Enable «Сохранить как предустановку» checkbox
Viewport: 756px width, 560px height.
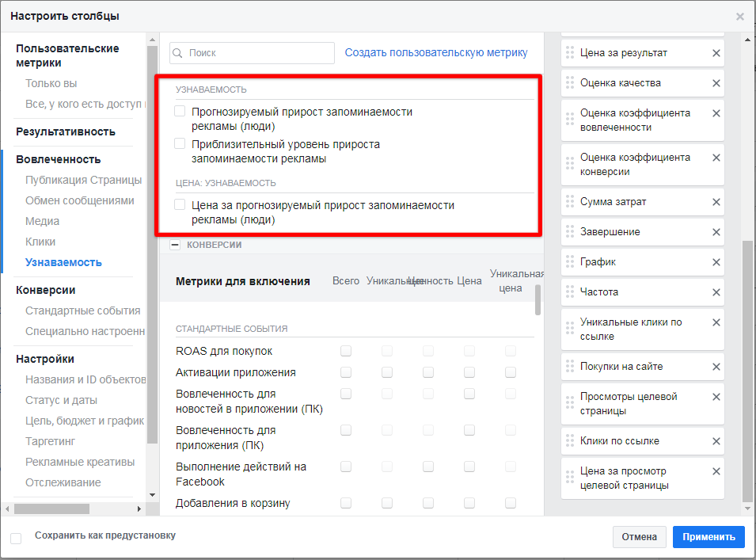tap(16, 539)
